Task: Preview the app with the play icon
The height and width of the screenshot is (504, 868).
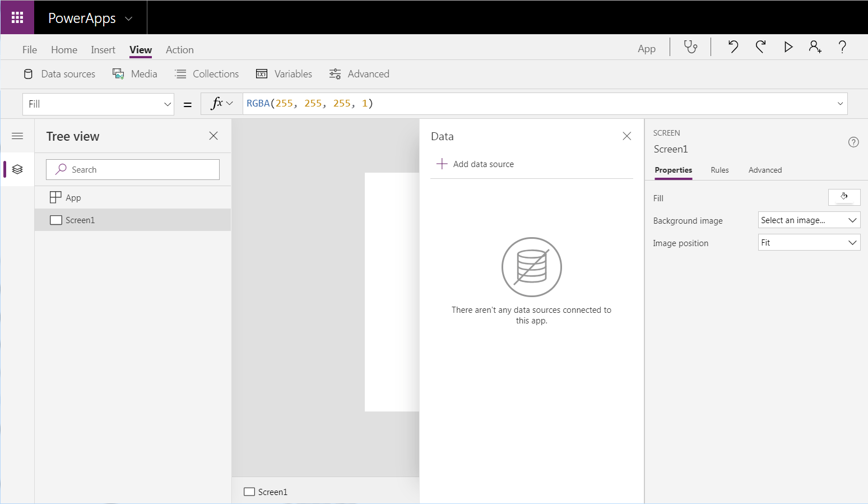Action: (x=788, y=47)
